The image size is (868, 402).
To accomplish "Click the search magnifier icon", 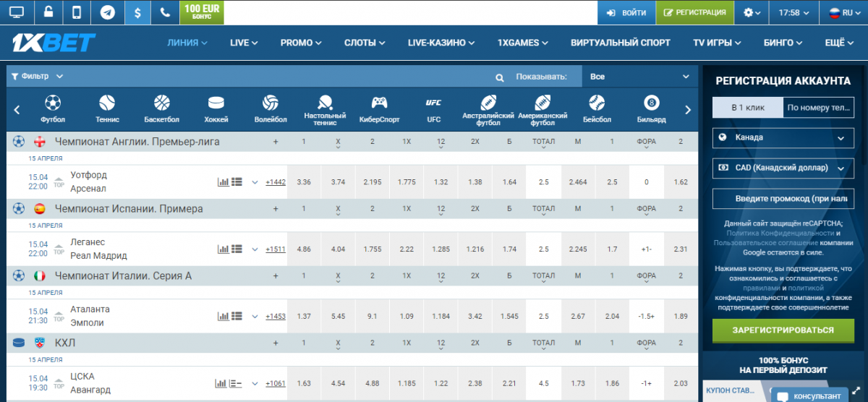I will (500, 77).
